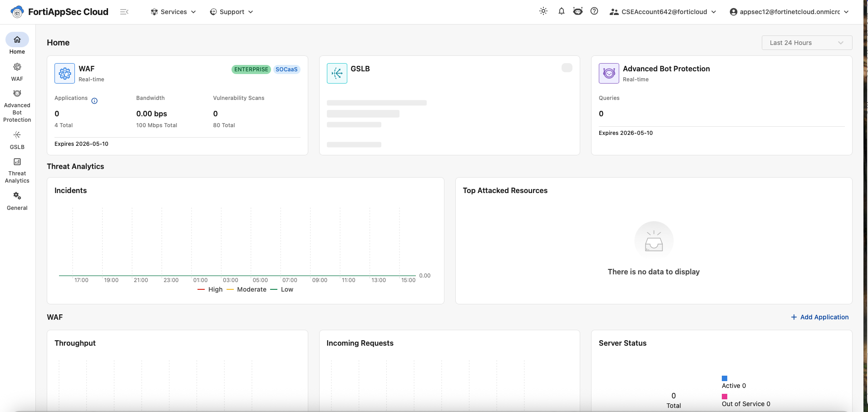Click the Queries label on bot protection card
The width and height of the screenshot is (868, 412).
tap(609, 98)
